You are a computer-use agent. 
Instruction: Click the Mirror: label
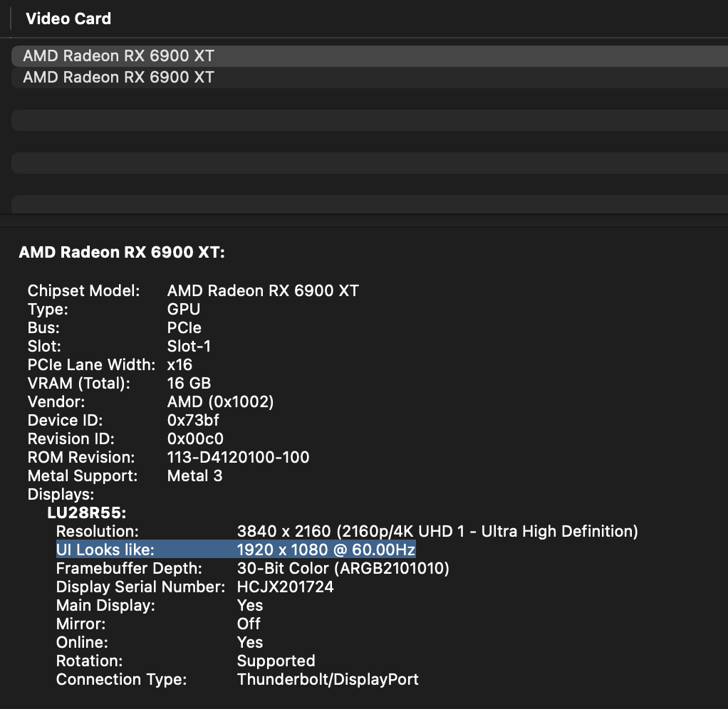(x=80, y=624)
